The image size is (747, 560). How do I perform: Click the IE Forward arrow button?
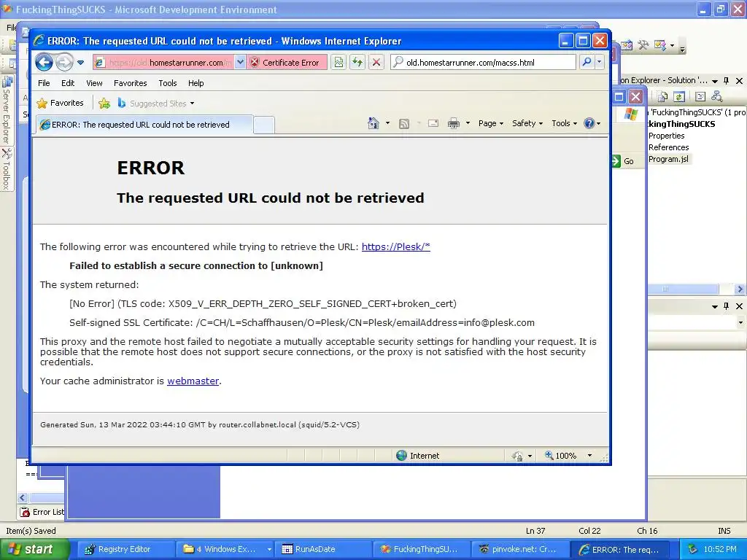pyautogui.click(x=64, y=63)
